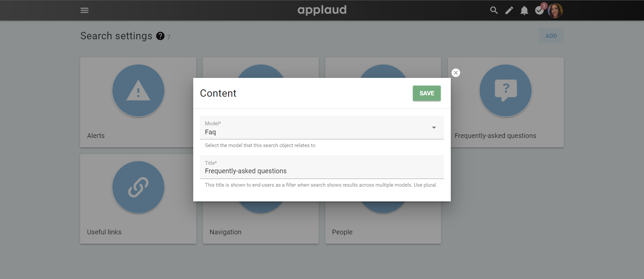This screenshot has height=279, width=644.
Task: Click the Useful links chain icon
Action: pos(138,187)
